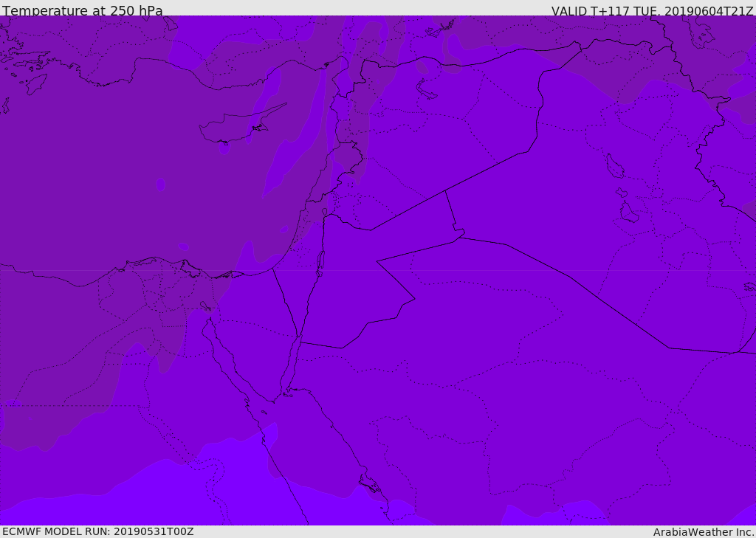The image size is (756, 538).
Task: Click the 'VALID T+117 TUE. 20190604T21Z' timestamp
Action: [653, 11]
